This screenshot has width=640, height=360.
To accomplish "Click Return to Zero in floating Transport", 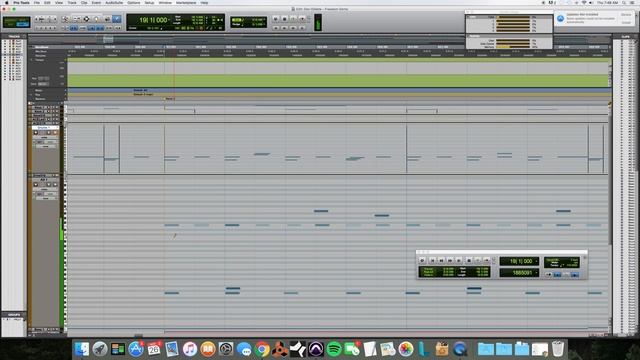I will pyautogui.click(x=433, y=260).
